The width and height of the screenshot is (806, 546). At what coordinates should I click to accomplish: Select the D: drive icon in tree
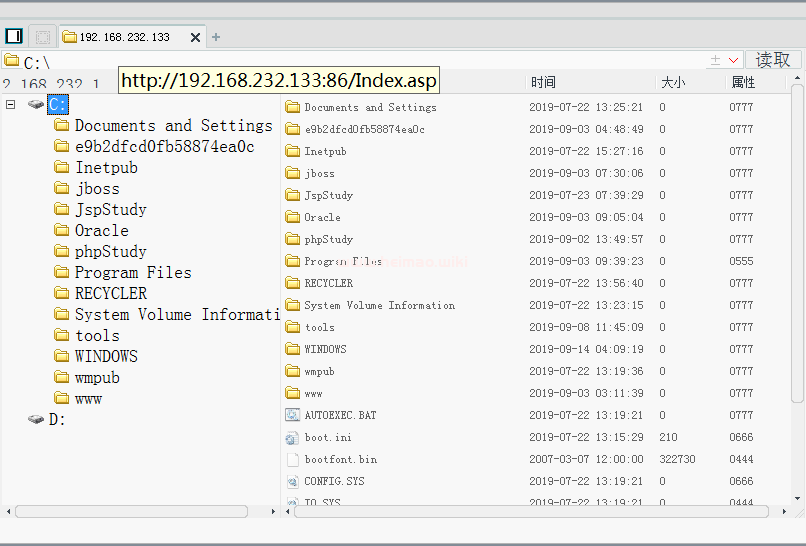(36, 419)
